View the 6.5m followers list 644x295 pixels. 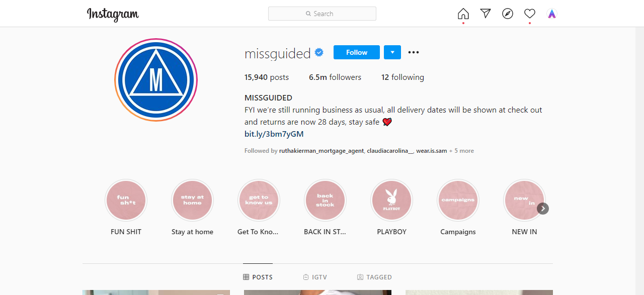tap(335, 77)
